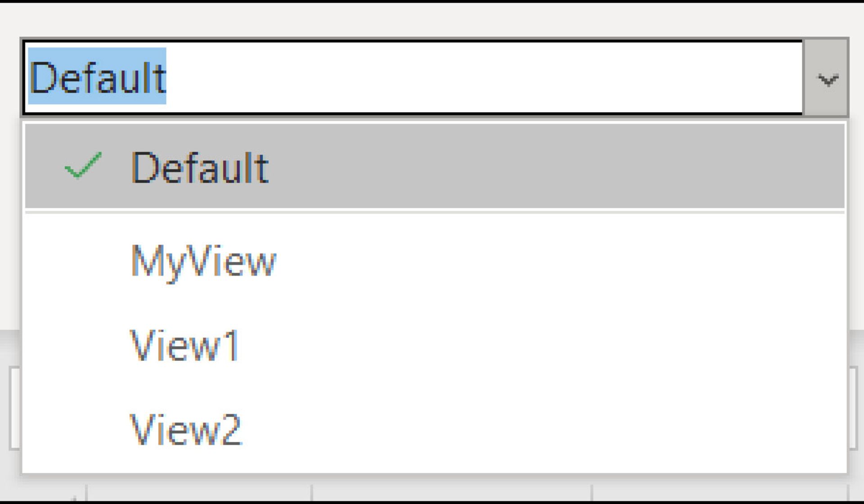
Task: Click the highlighted gray Default row
Action: click(x=435, y=166)
